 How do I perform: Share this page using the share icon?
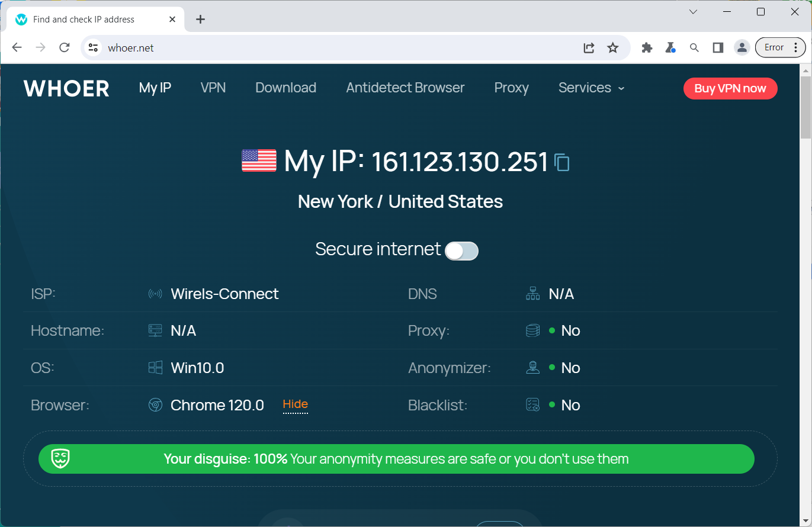[x=589, y=48]
